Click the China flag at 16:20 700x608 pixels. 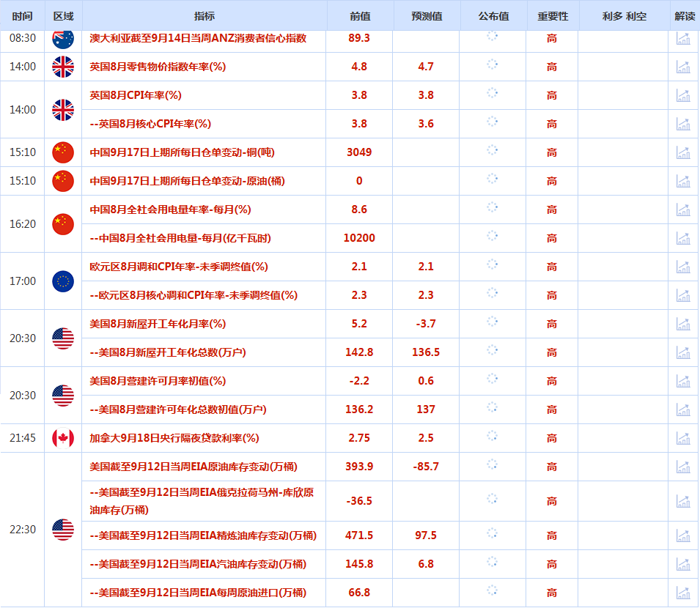[x=63, y=224]
